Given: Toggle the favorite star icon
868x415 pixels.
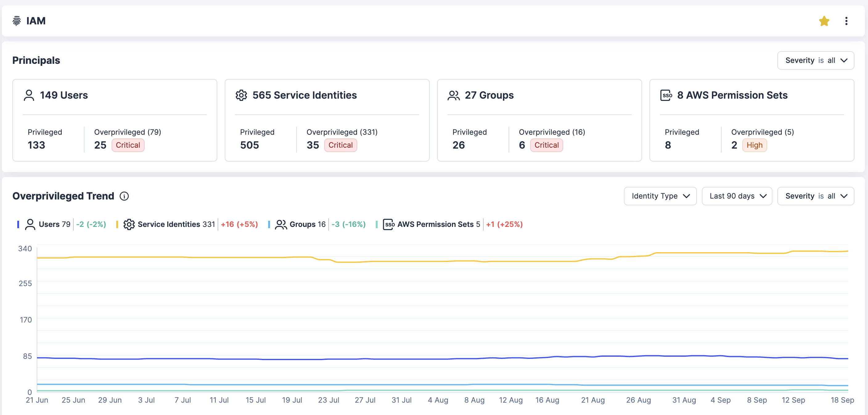Looking at the screenshot, I should pos(824,21).
